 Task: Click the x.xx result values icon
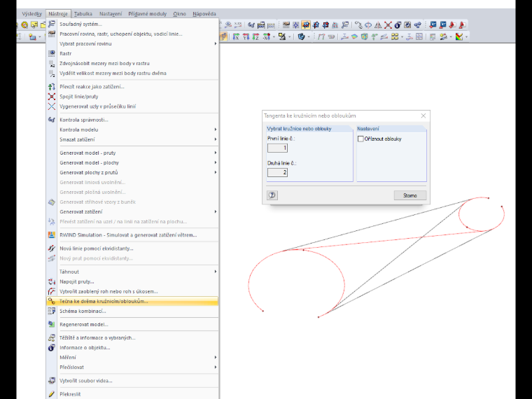pyautogui.click(x=238, y=24)
